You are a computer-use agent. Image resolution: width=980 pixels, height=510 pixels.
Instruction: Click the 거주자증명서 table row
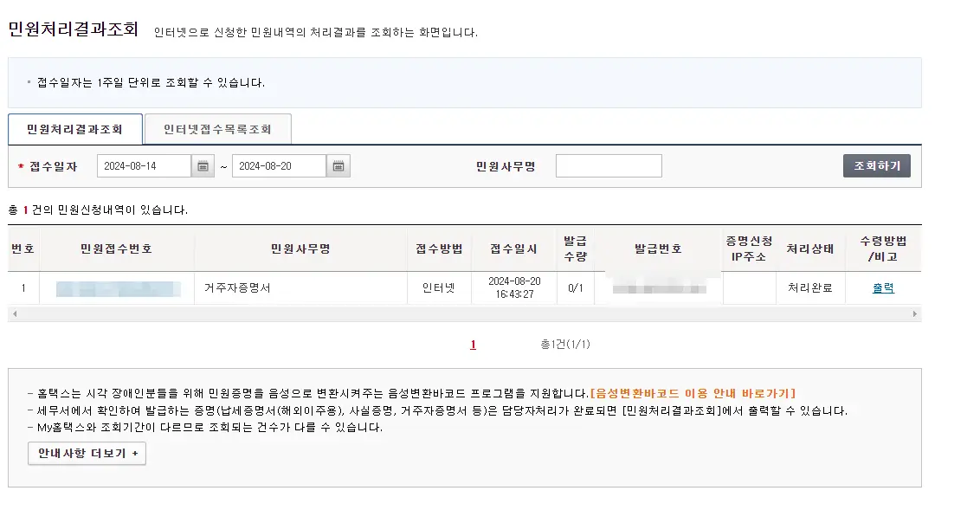(300, 287)
